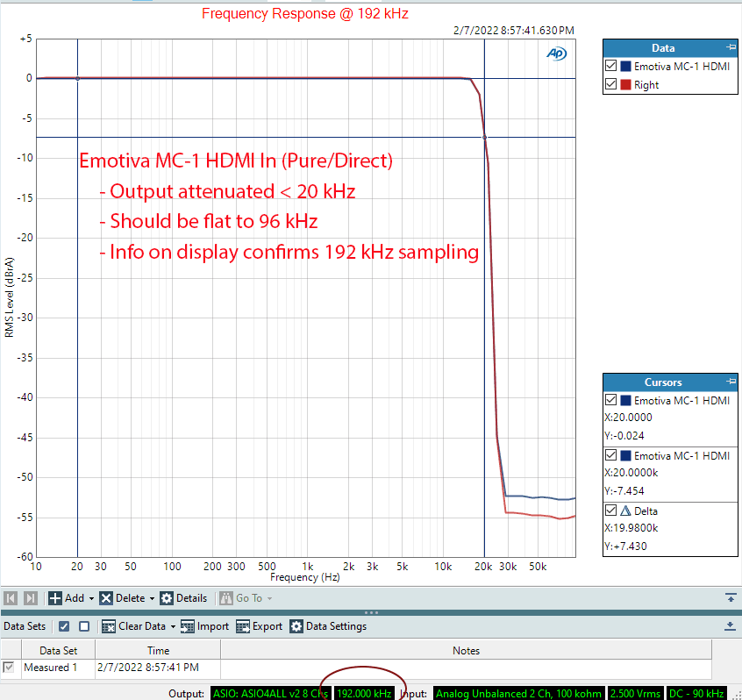The height and width of the screenshot is (700, 742).
Task: Click the blue swatch for Emotiva MC-1 HDMI in Data
Action: [x=625, y=67]
